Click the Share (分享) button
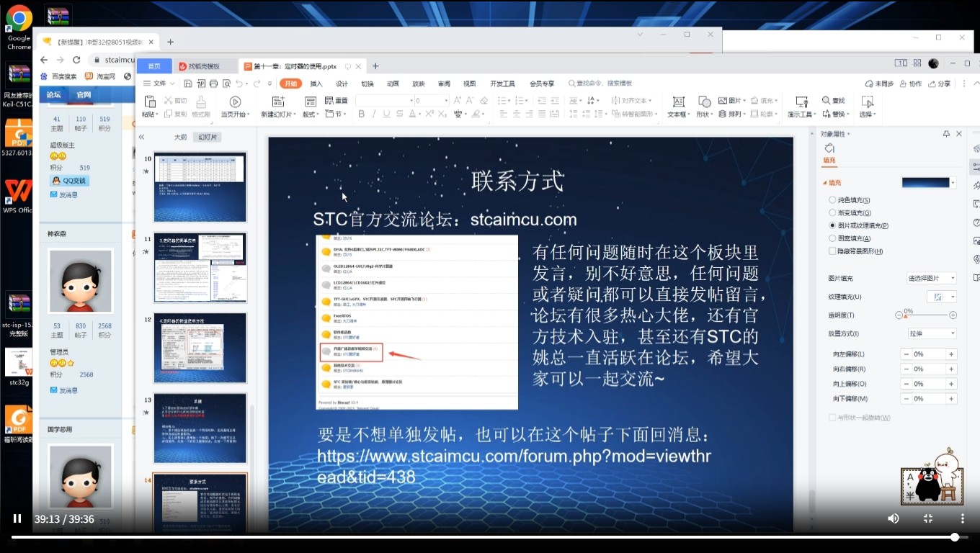The image size is (980, 553). (939, 84)
